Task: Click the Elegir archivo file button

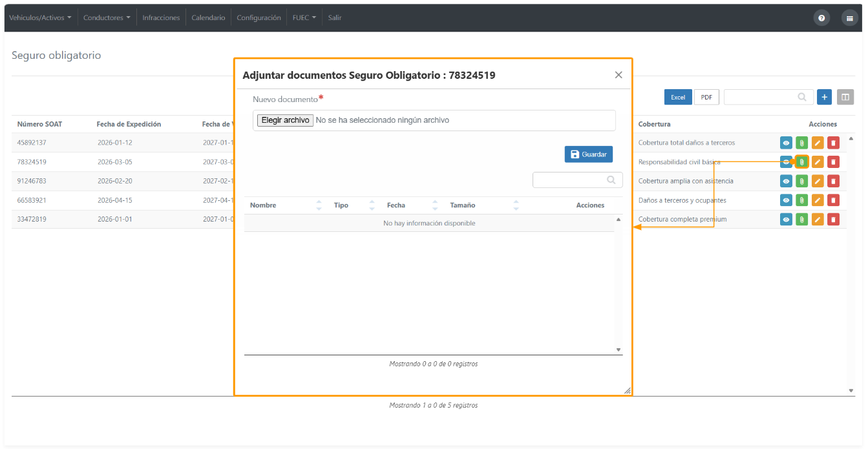Action: [x=285, y=120]
